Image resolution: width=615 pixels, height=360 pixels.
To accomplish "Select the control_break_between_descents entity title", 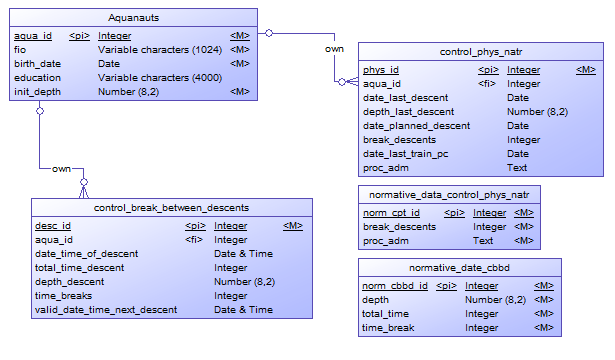I will click(x=171, y=207).
